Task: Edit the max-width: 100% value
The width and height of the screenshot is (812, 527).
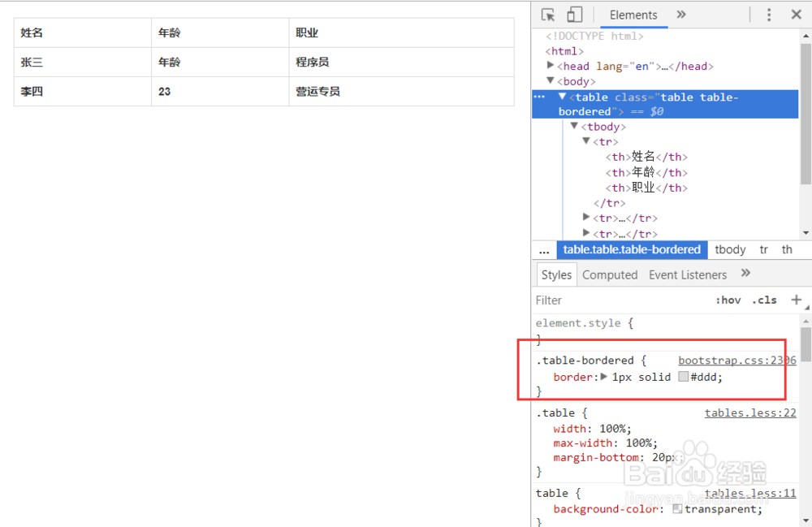Action: 638,443
